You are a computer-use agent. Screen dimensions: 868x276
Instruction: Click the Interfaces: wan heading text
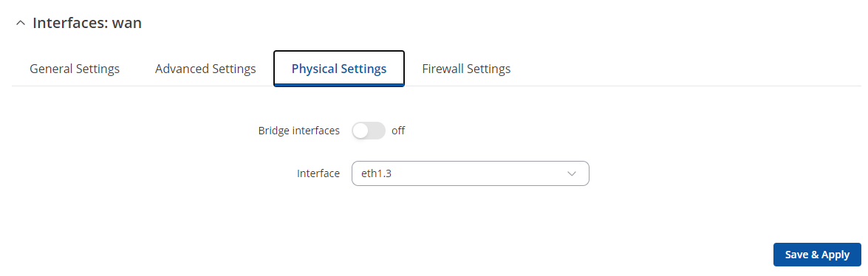[87, 23]
